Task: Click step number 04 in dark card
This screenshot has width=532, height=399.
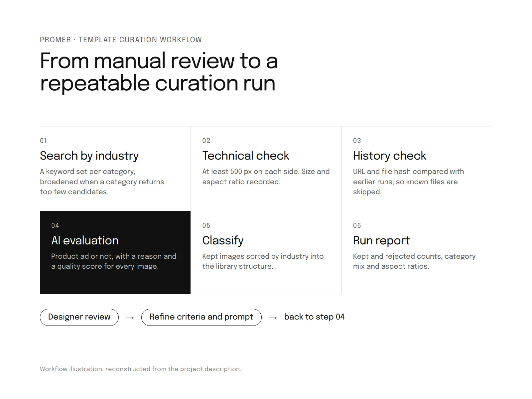Action: tap(55, 225)
